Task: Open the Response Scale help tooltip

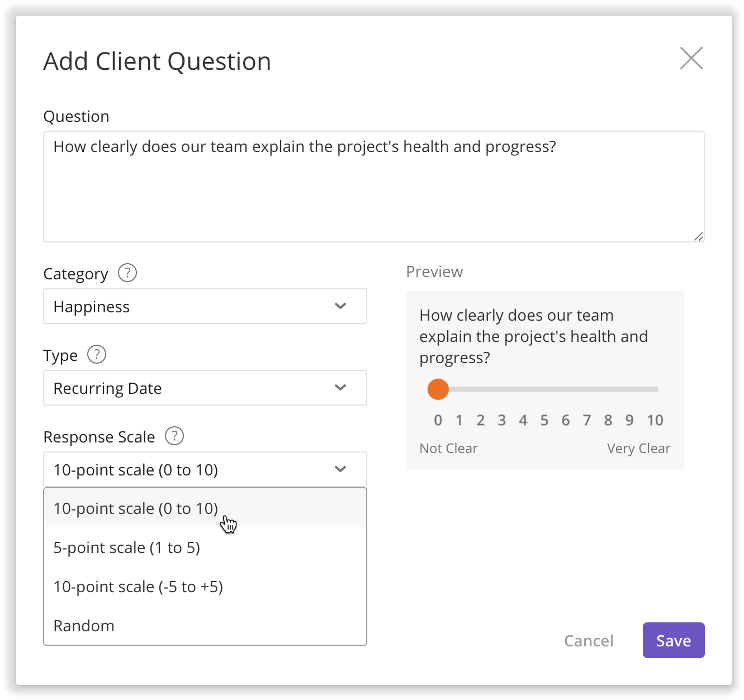Action: click(x=174, y=436)
